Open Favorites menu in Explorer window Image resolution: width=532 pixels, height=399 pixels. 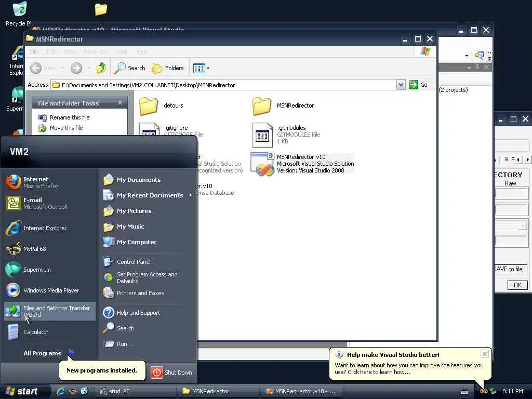[96, 51]
